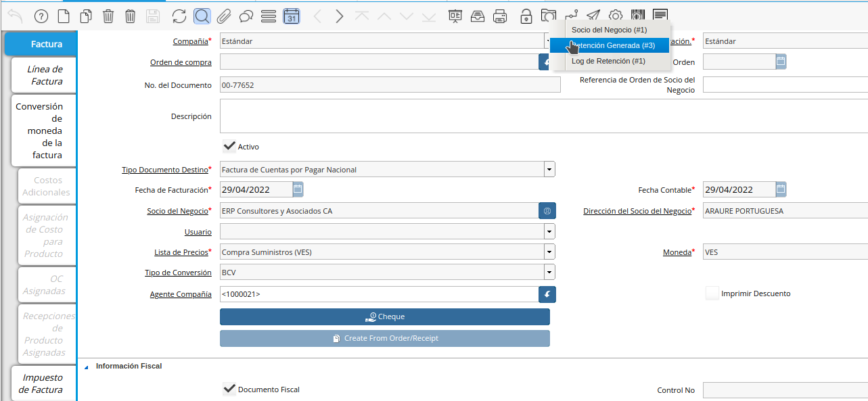This screenshot has height=401, width=868.
Task: Open Conversión de moneda de la factura tab
Action: [44, 131]
